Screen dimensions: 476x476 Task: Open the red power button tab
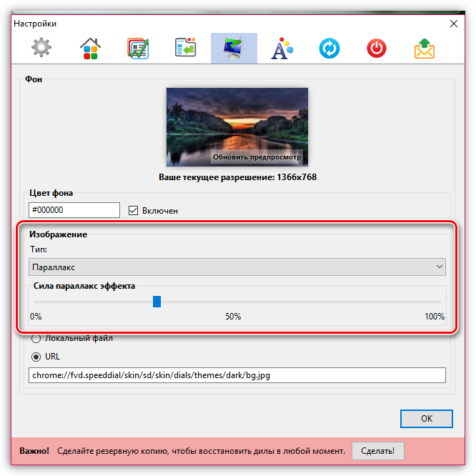point(377,48)
